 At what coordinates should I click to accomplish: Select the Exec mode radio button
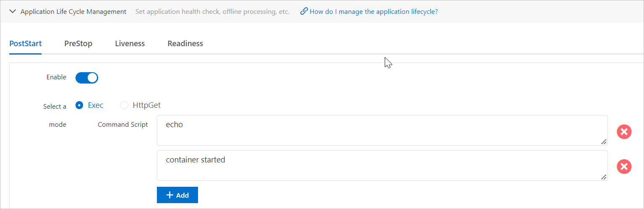coord(79,105)
